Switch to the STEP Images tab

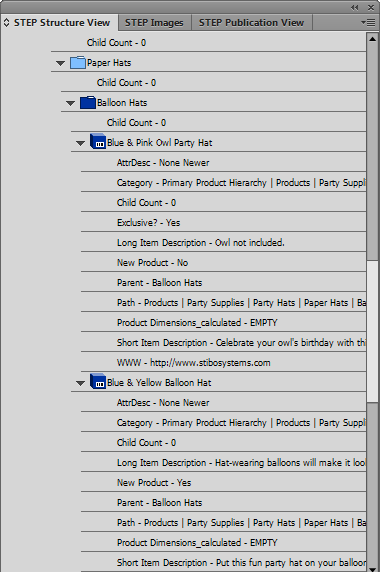point(154,23)
